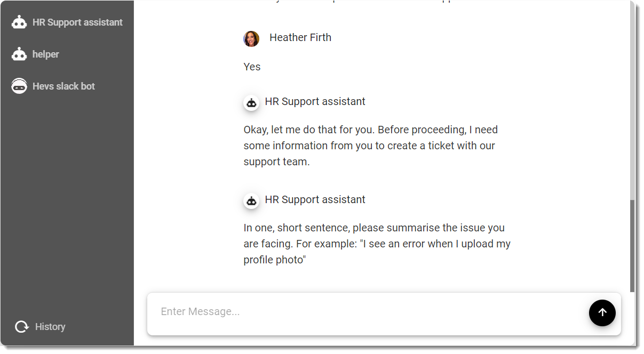The image size is (644, 354).
Task: Click the HR Support assistant name in the chat
Action: coord(315,101)
